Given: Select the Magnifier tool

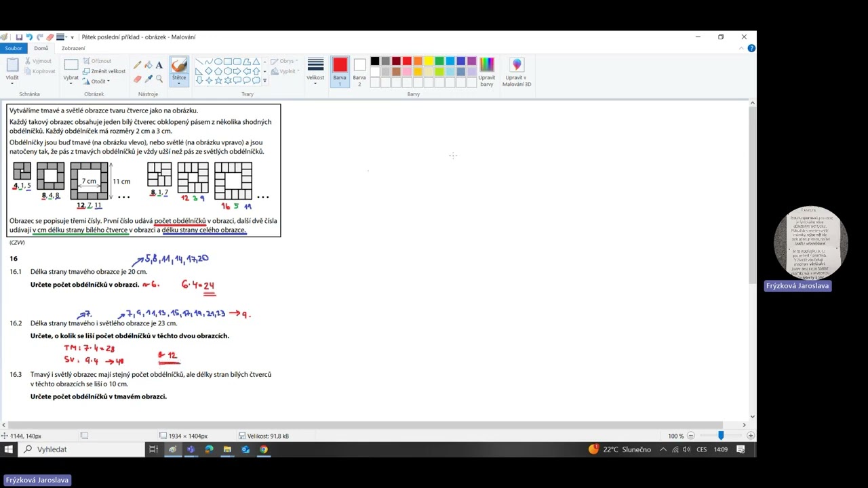Looking at the screenshot, I should [x=159, y=79].
